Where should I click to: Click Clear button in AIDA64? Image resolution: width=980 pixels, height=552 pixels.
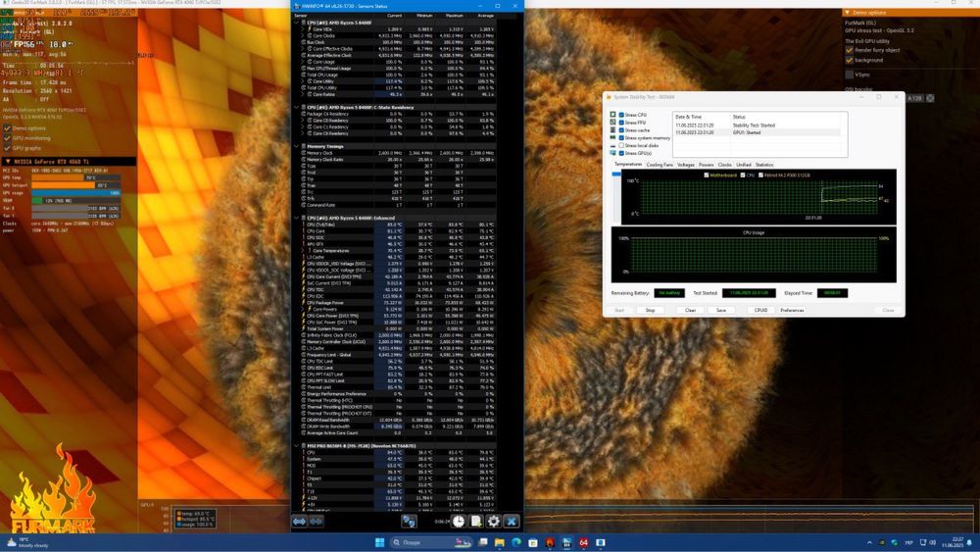[x=690, y=310]
